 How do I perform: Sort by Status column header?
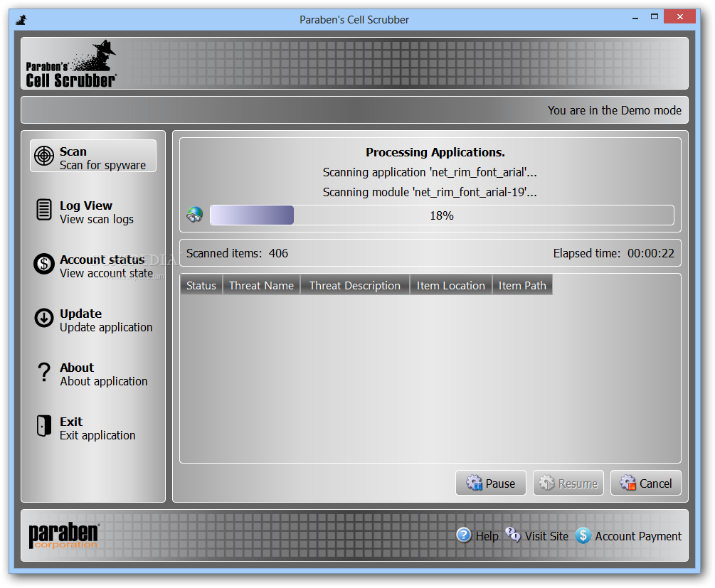[x=201, y=285]
